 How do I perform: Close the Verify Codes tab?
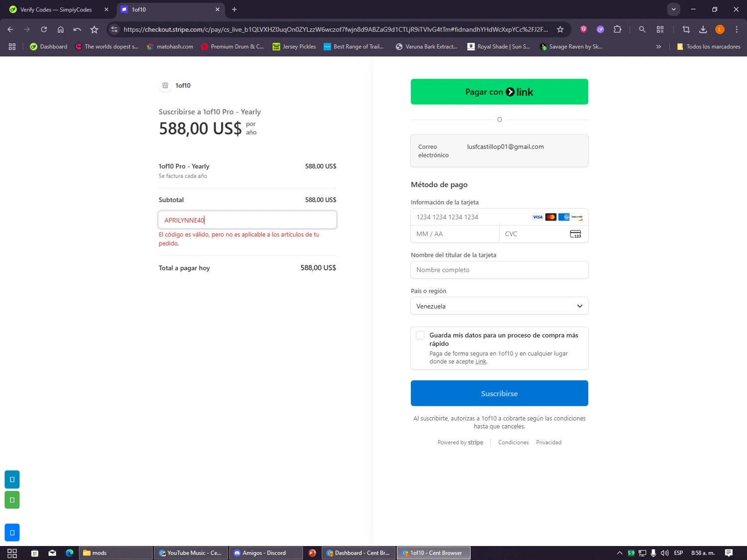coord(106,9)
